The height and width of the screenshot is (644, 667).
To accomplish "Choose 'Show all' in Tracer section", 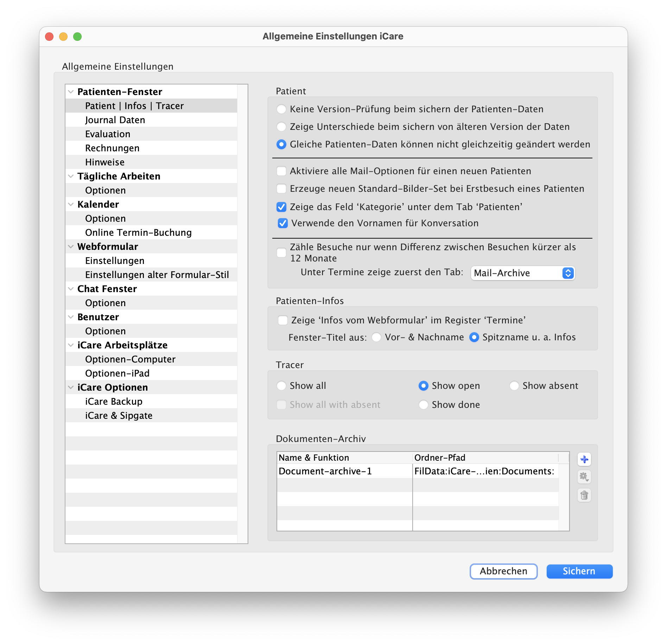I will point(281,386).
